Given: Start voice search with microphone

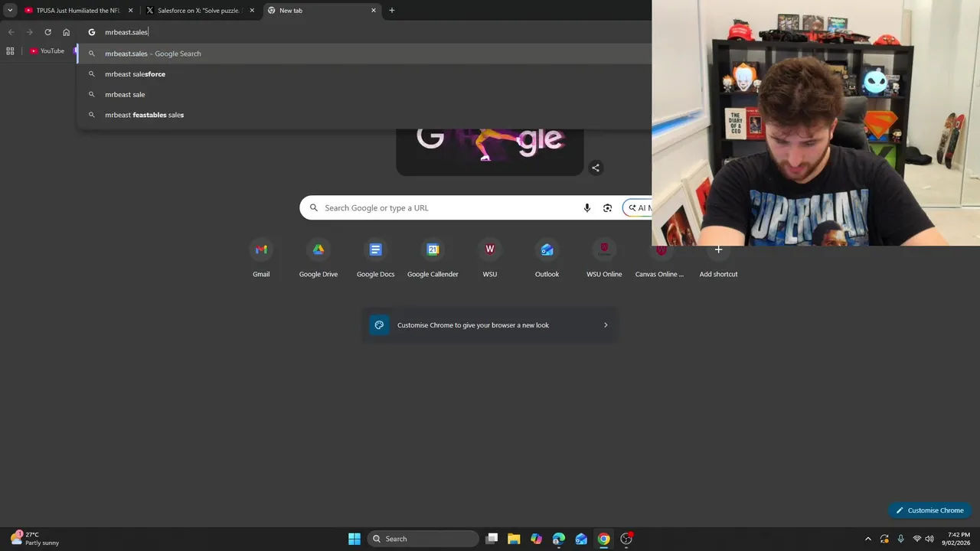Looking at the screenshot, I should point(587,208).
